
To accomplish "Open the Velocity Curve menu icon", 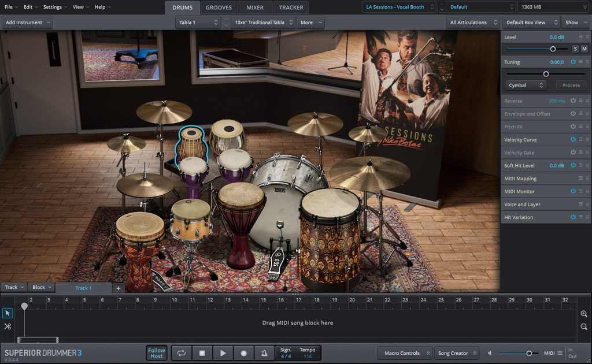I will click(x=580, y=140).
